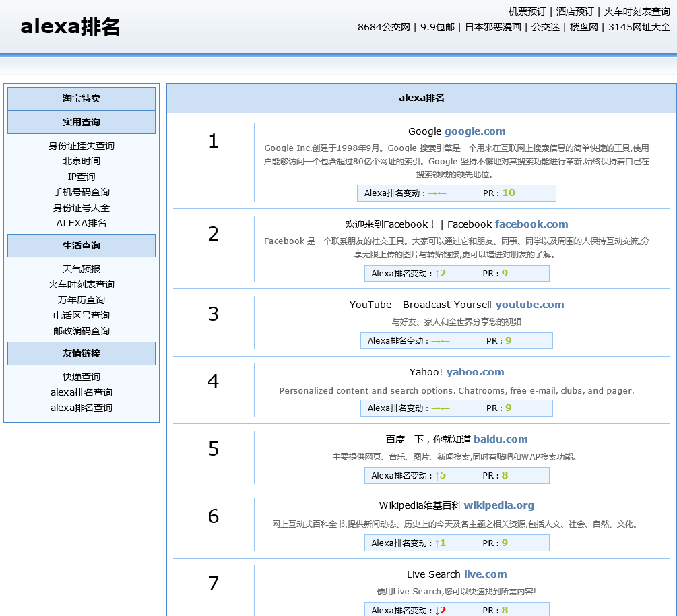Click the red down arrow 2 for Live Search
677x616 pixels.
click(441, 611)
